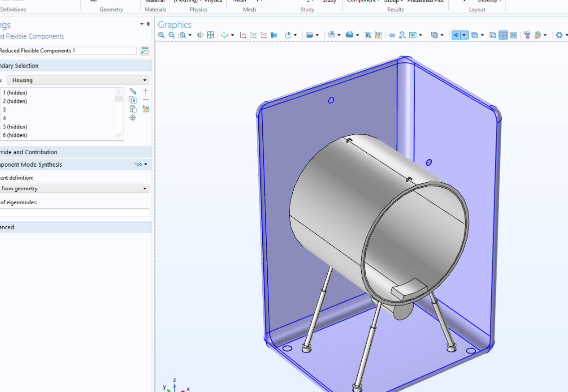Click the reset hiding icon
Screen dimensions: 568x392
402,35
